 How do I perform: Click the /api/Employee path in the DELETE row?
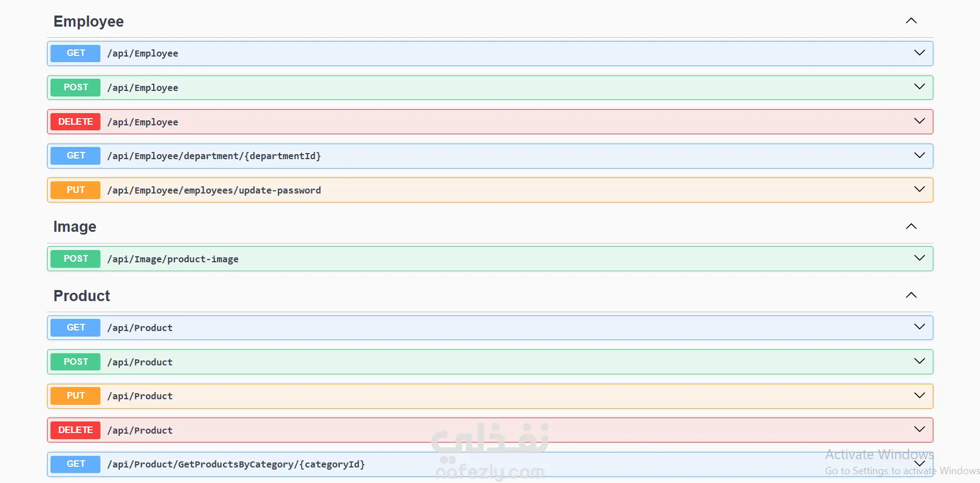tap(143, 123)
